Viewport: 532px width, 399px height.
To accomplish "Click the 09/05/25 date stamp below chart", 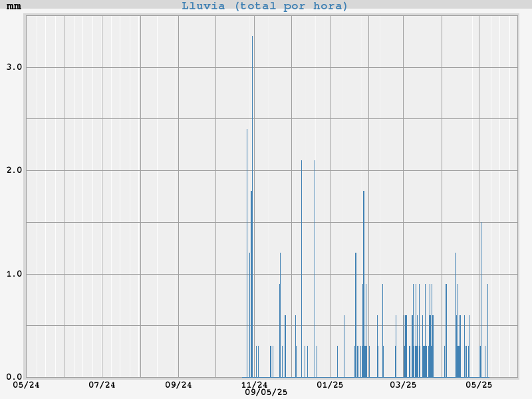I will pos(266,392).
